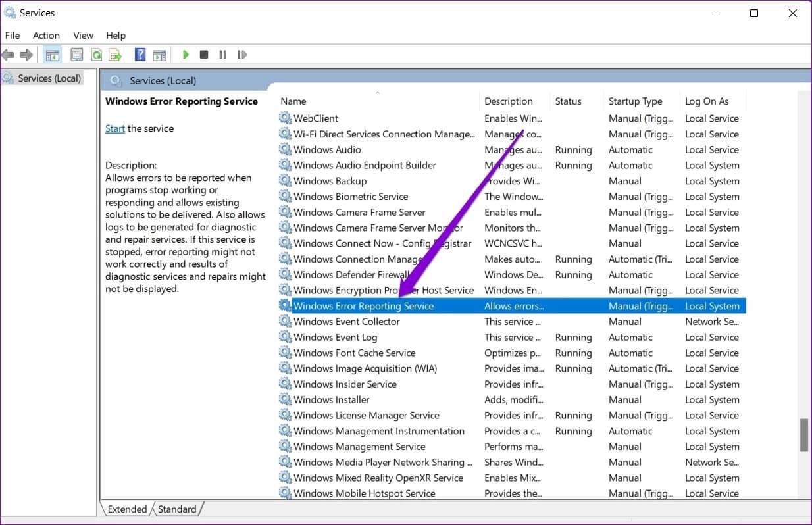The image size is (812, 525).
Task: Open the File menu
Action: tap(13, 36)
